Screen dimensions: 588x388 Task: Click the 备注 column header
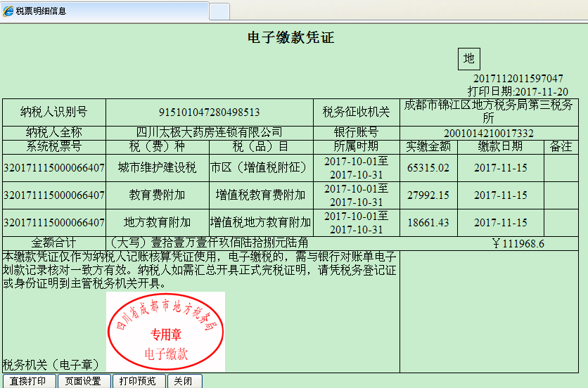(561, 147)
